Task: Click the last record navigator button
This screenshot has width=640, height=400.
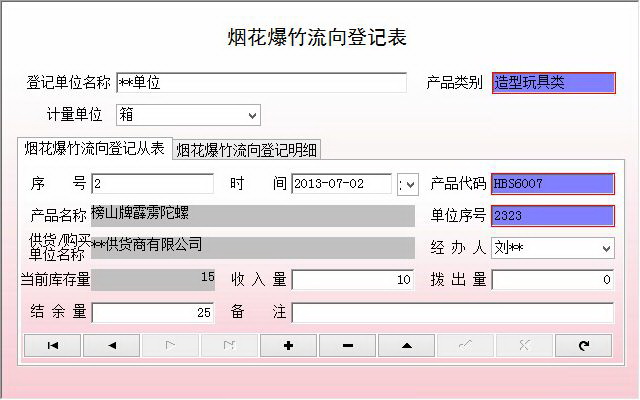Action: [230, 346]
